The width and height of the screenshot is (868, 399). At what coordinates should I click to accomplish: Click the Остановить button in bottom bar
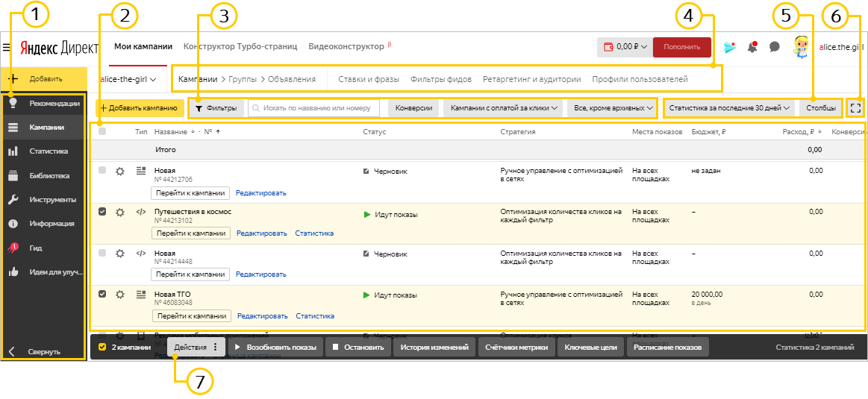pos(357,348)
